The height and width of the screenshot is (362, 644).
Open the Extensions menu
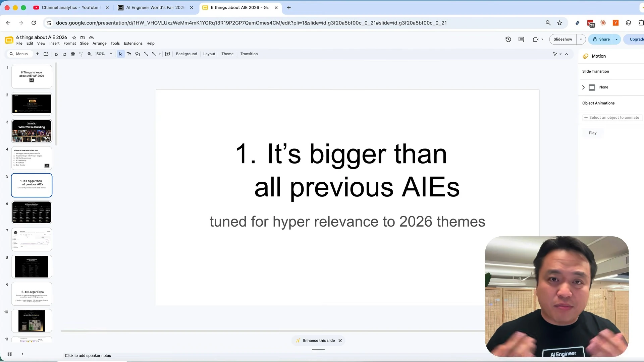[133, 44]
